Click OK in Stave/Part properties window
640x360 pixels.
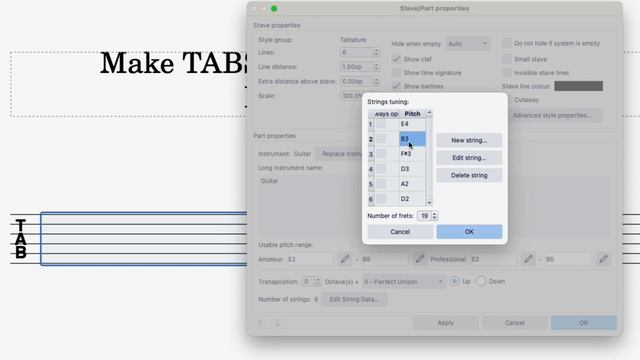(x=583, y=322)
